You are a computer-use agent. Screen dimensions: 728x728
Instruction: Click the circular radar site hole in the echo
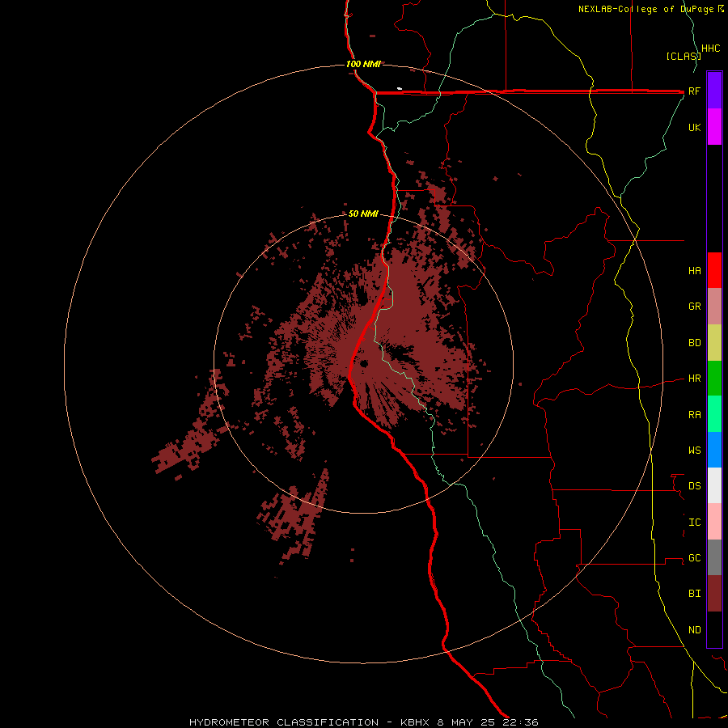(x=363, y=363)
